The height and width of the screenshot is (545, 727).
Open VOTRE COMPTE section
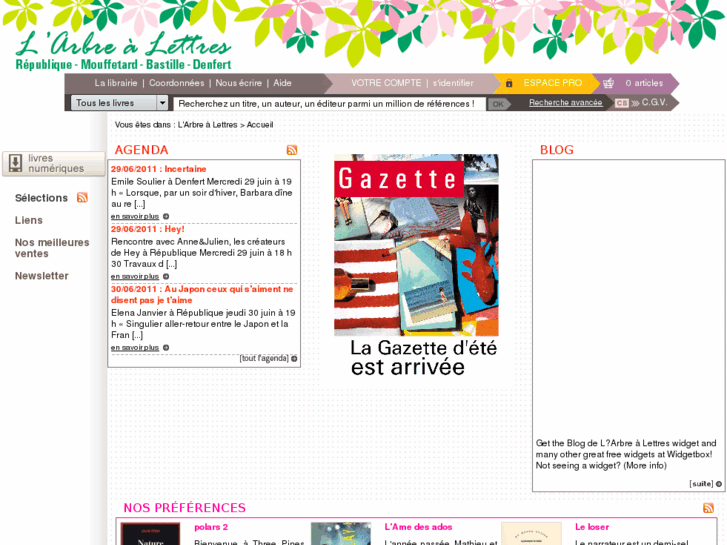[x=386, y=83]
